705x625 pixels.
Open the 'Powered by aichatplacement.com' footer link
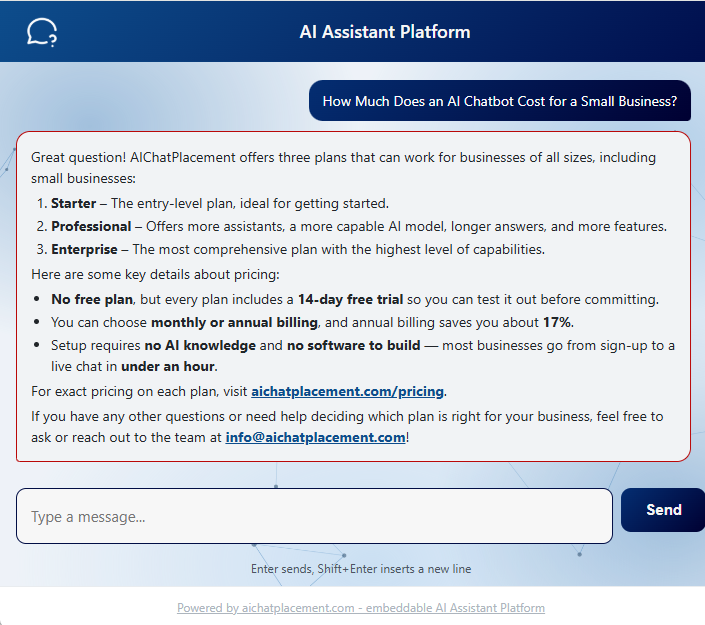point(361,608)
